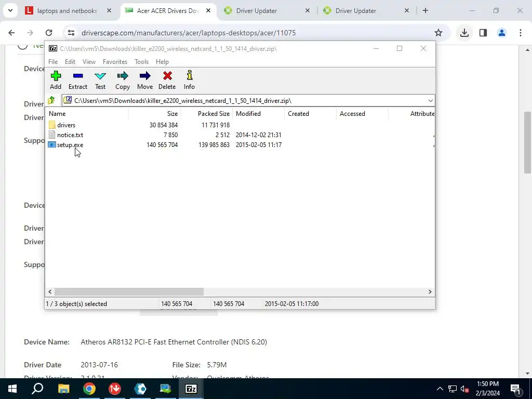Open File Explorer from taskbar
Image resolution: width=532 pixels, height=399 pixels.
(x=63, y=389)
